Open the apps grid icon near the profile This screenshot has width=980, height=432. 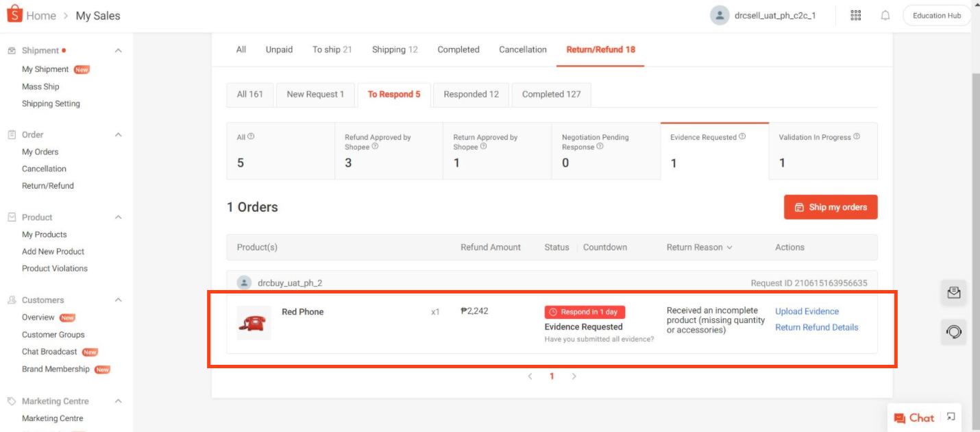point(855,14)
